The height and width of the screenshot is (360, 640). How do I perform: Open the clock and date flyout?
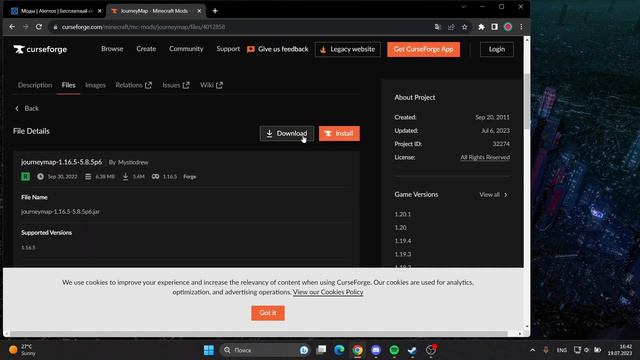pos(620,350)
